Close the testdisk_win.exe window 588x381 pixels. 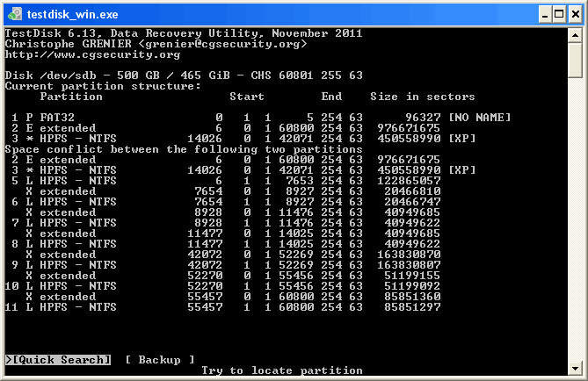[576, 14]
